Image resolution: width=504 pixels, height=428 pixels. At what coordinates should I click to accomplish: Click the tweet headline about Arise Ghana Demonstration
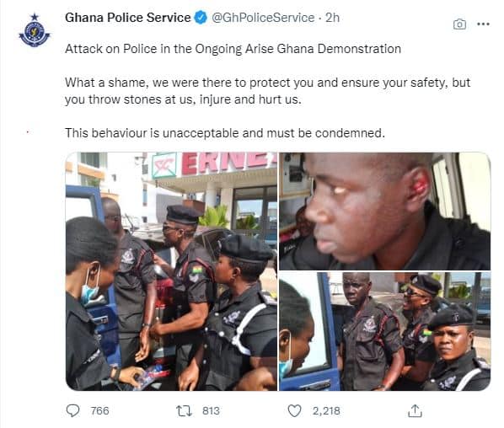pos(233,49)
